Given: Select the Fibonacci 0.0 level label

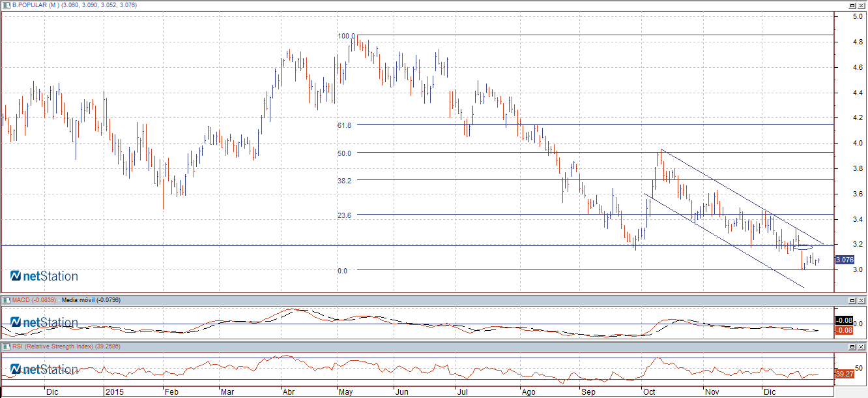Looking at the screenshot, I should pos(342,271).
